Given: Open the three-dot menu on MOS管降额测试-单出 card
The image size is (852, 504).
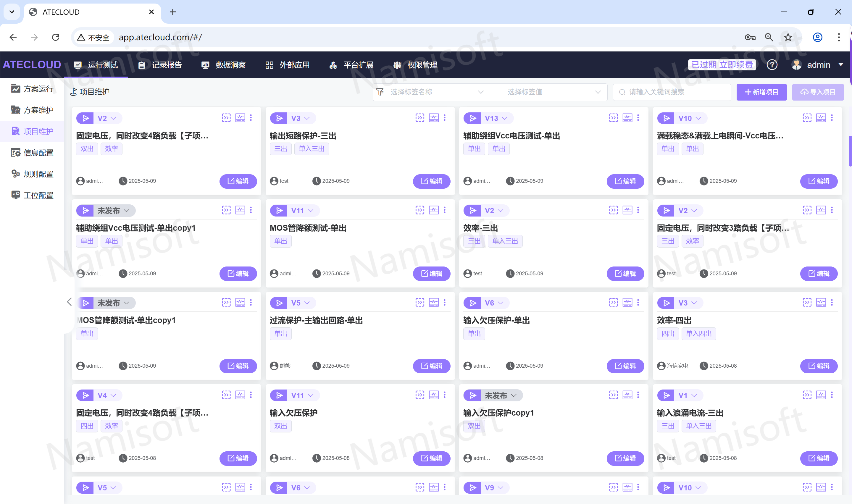Looking at the screenshot, I should click(x=445, y=210).
